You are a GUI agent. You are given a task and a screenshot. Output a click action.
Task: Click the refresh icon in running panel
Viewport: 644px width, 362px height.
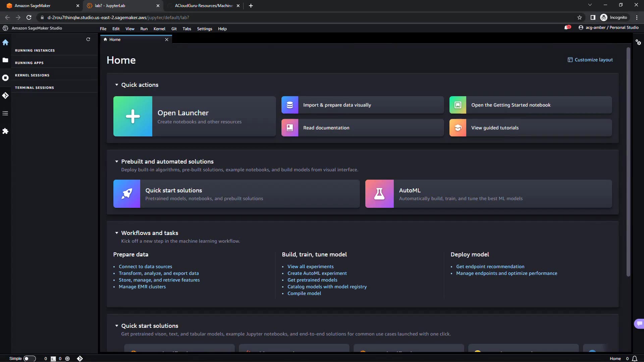point(88,39)
